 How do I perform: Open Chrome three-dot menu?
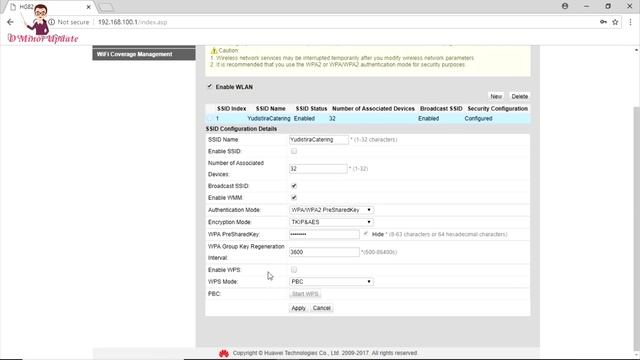[630, 22]
